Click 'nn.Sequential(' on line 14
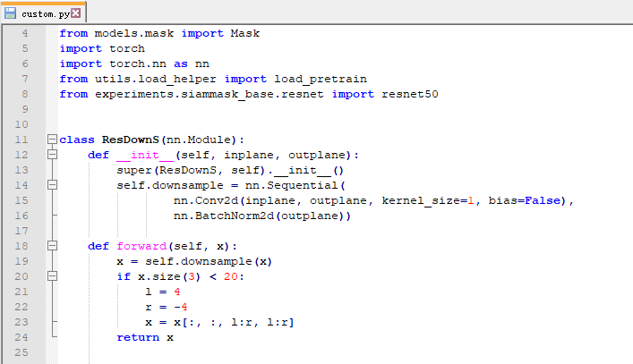633x364 pixels. click(295, 185)
